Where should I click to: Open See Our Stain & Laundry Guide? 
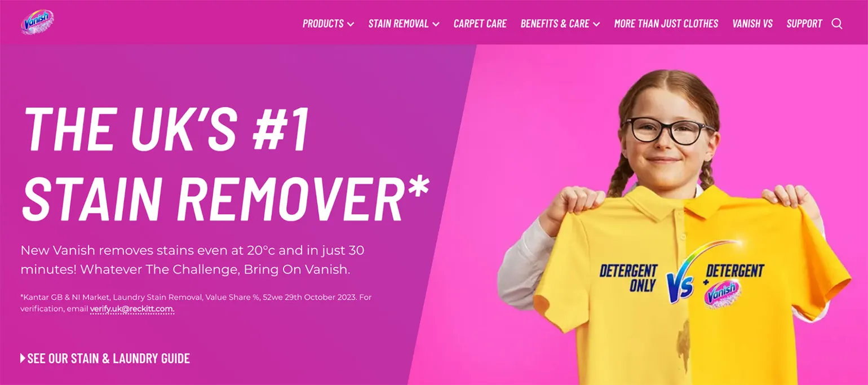108,358
